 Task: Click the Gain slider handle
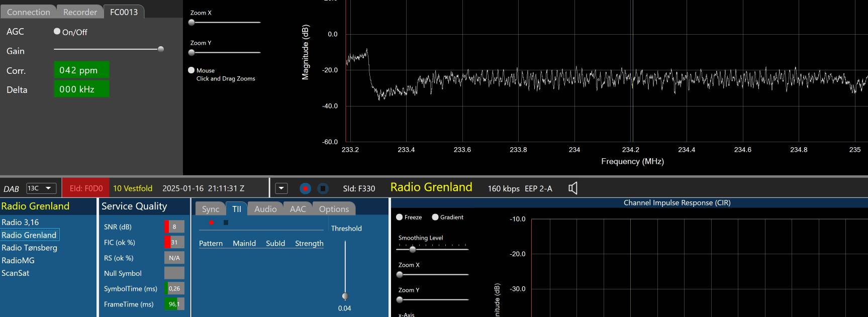(x=161, y=49)
